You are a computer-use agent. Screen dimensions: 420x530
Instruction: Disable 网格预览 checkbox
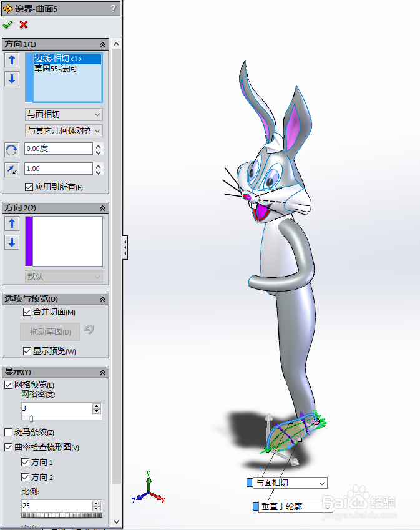(9, 385)
